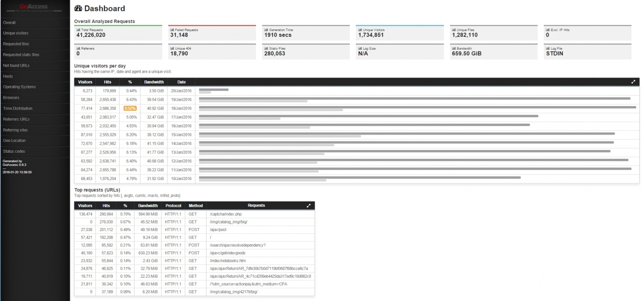This screenshot has height=301, width=644.
Task: Click chart icon beside Failed Requests
Action: pyautogui.click(x=172, y=30)
